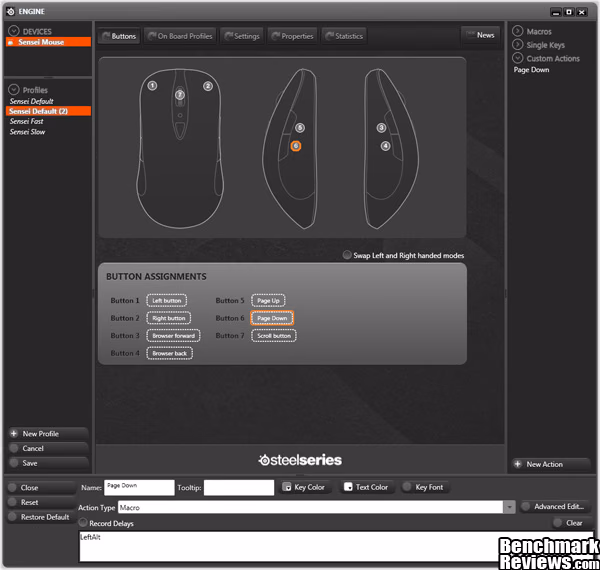This screenshot has height=570, width=600.
Task: Select scroll wheel button 7 marker
Action: 180,94
